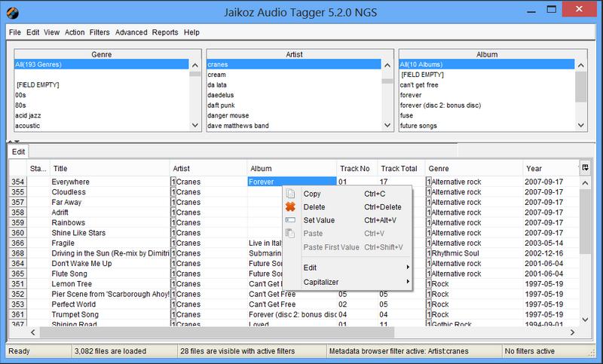603x364 pixels.
Task: Select row number 368 header
Action: point(17,253)
